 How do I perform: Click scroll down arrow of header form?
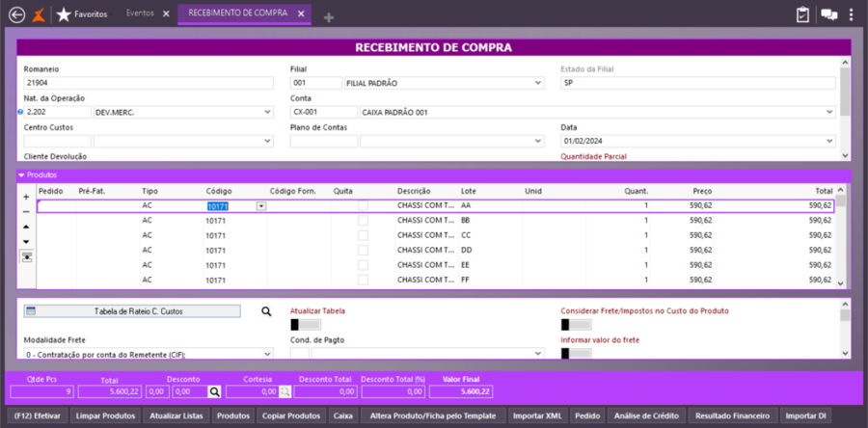point(844,156)
